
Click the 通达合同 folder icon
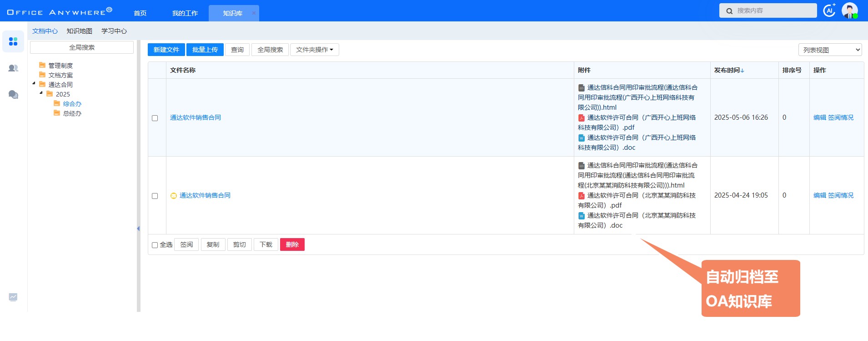click(42, 84)
